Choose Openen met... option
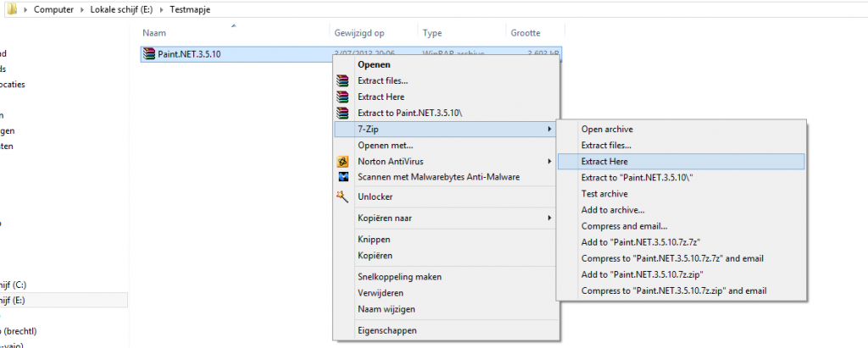 click(446, 146)
